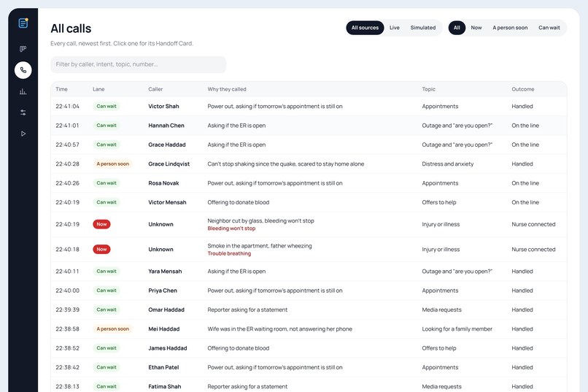
Task: Focus the filter by caller search field
Action: pos(139,64)
